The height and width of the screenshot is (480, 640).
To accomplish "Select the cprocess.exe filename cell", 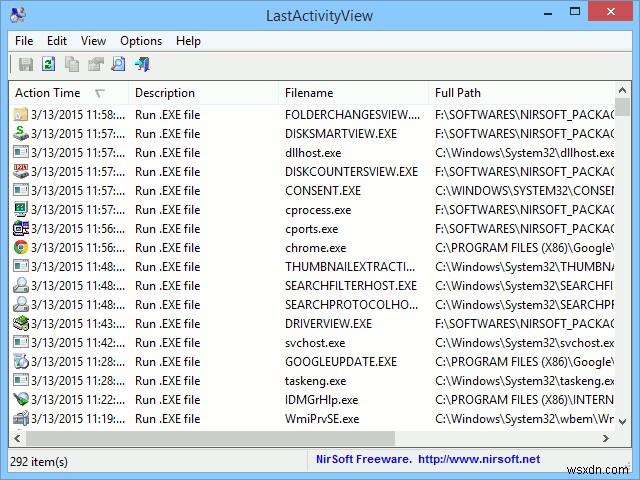I will (x=318, y=210).
